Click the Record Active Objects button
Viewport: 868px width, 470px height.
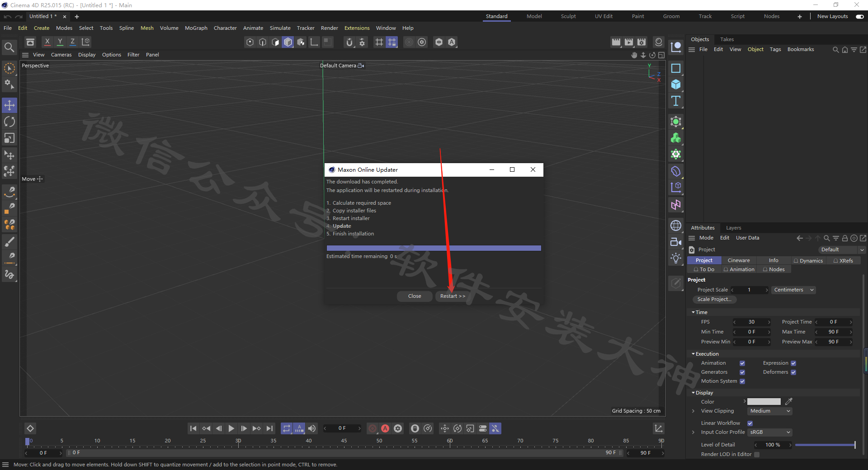point(373,428)
